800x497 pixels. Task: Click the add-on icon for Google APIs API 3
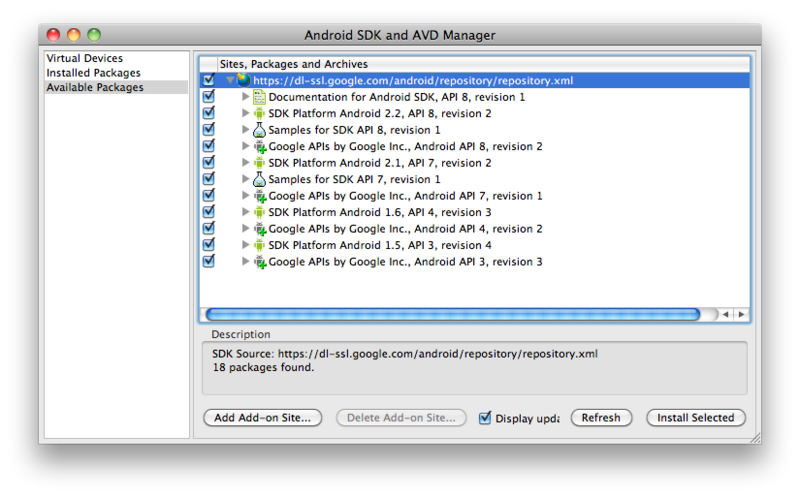[260, 262]
